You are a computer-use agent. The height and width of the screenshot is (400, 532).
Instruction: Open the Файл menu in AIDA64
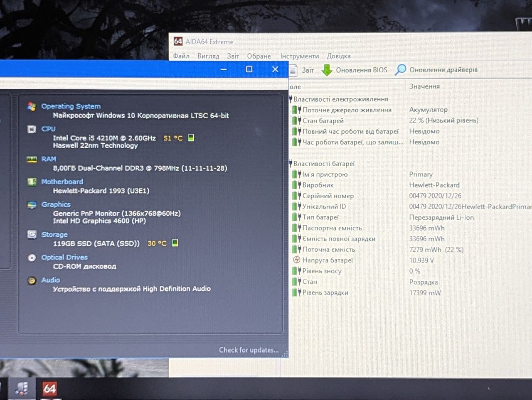coord(181,56)
